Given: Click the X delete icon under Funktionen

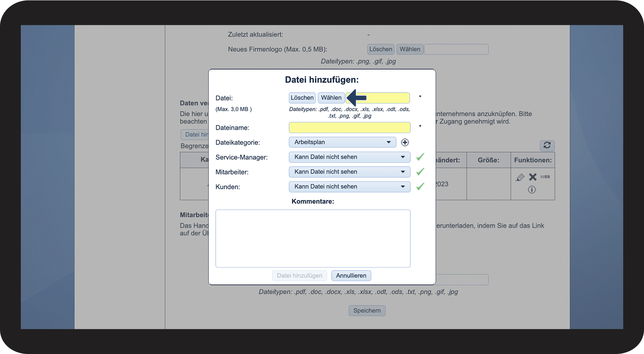Looking at the screenshot, I should click(533, 177).
